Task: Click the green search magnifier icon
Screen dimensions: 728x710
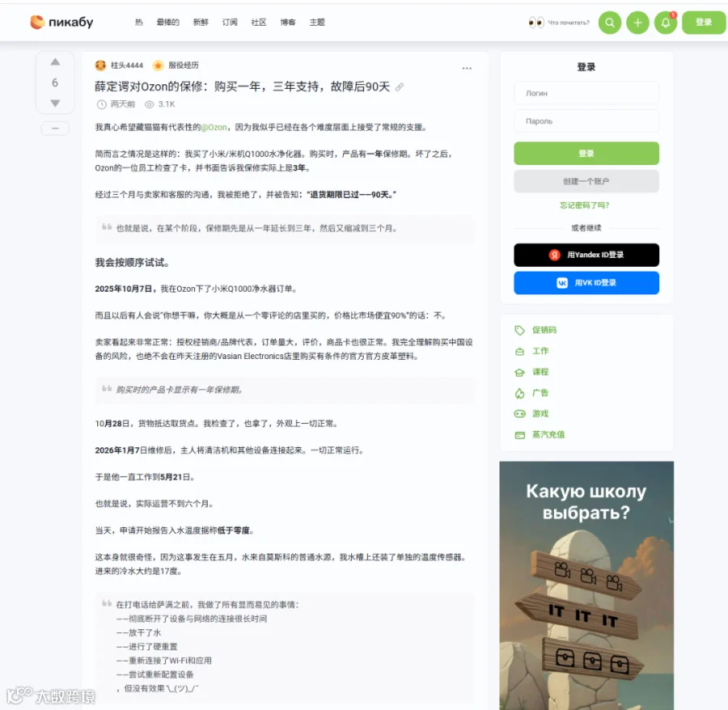Action: [610, 23]
